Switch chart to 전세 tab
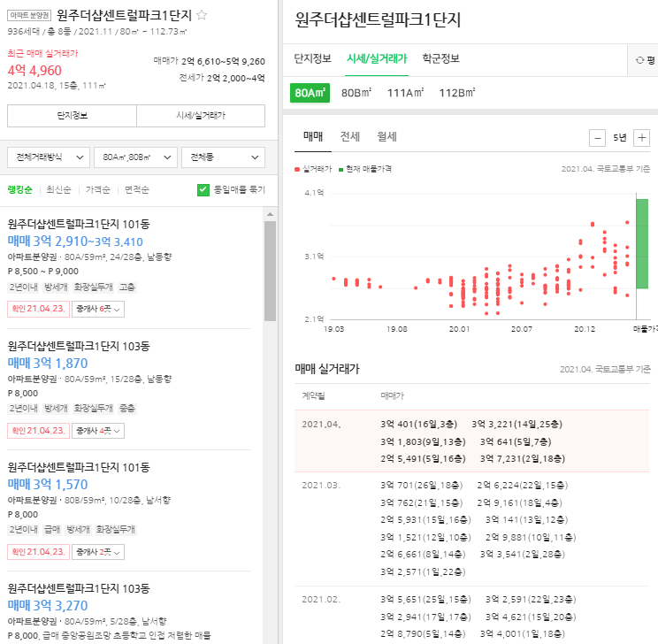Screen dimensions: 658x644 (x=350, y=136)
